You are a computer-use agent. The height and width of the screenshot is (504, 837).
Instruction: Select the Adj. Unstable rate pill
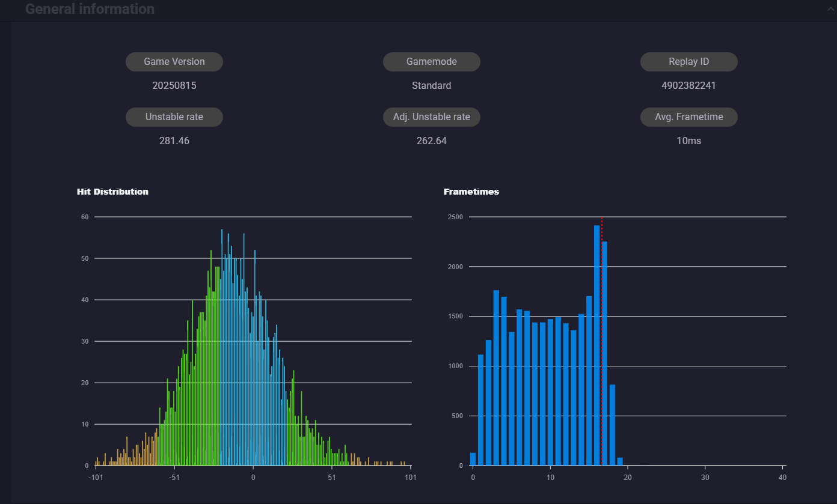point(432,117)
